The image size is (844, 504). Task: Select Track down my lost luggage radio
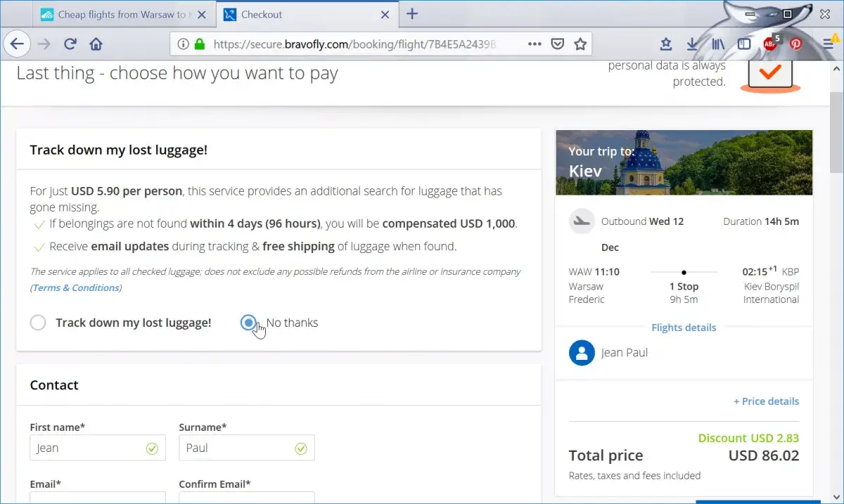point(38,323)
